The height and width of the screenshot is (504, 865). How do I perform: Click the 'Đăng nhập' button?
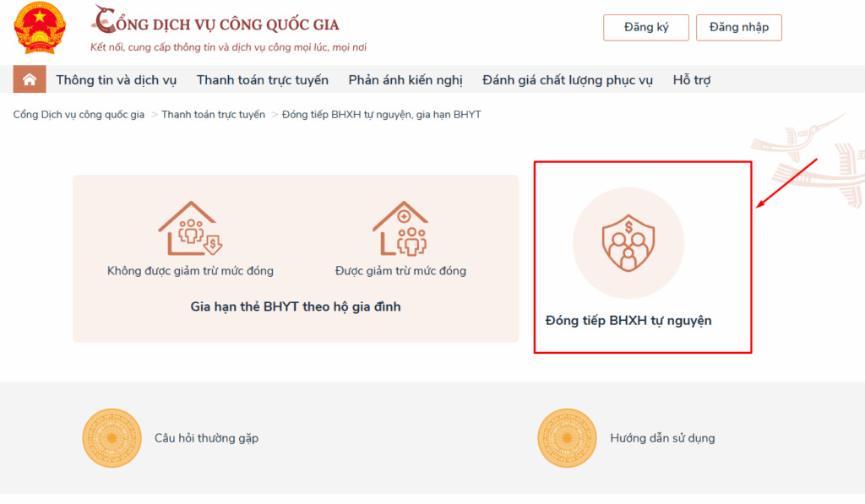[738, 27]
